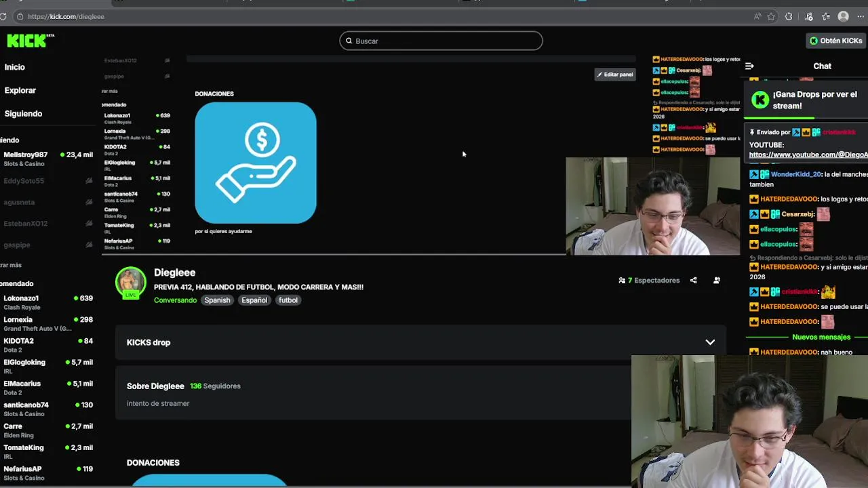Open site info lock icon in address bar
868x488 pixels.
[x=20, y=16]
